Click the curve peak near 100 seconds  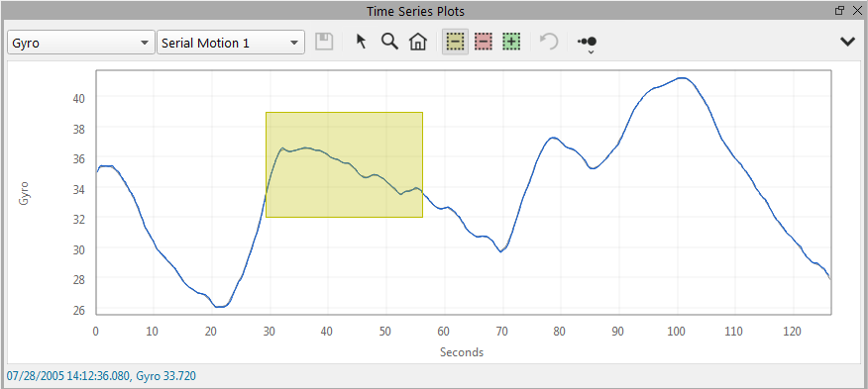coord(682,78)
